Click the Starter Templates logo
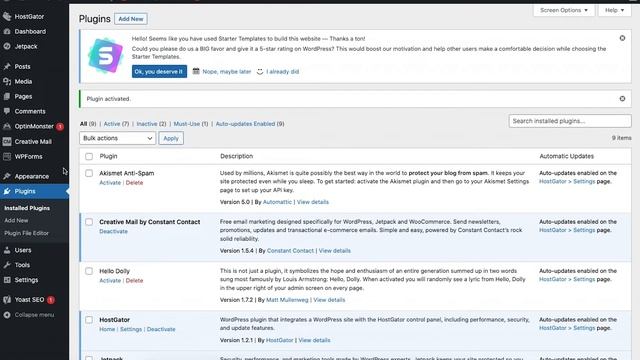Image resolution: width=640 pixels, height=360 pixels. click(105, 56)
